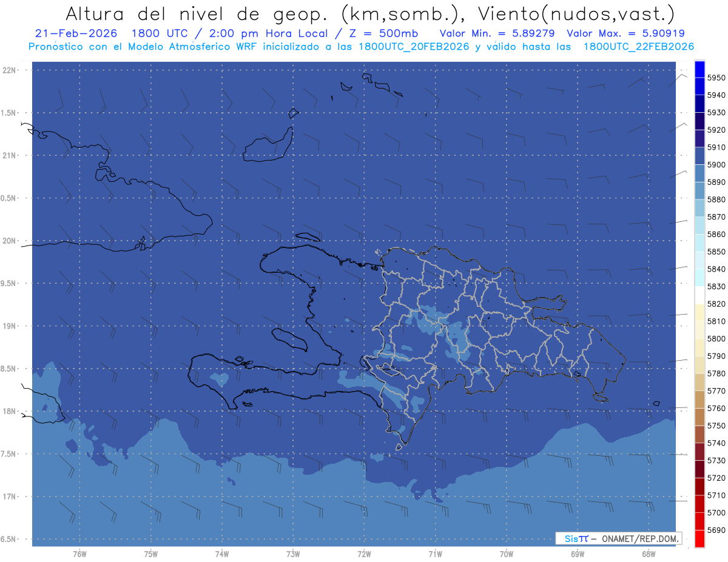Viewport: 728px width, 562px height.
Task: Click the 'ONAMET/REP.DOM.' credit label
Action: tap(639, 538)
